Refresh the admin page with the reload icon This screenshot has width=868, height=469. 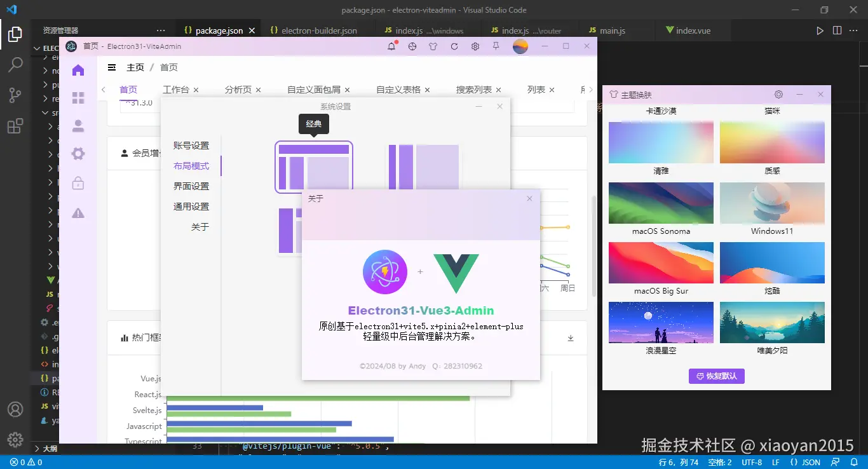tap(454, 46)
